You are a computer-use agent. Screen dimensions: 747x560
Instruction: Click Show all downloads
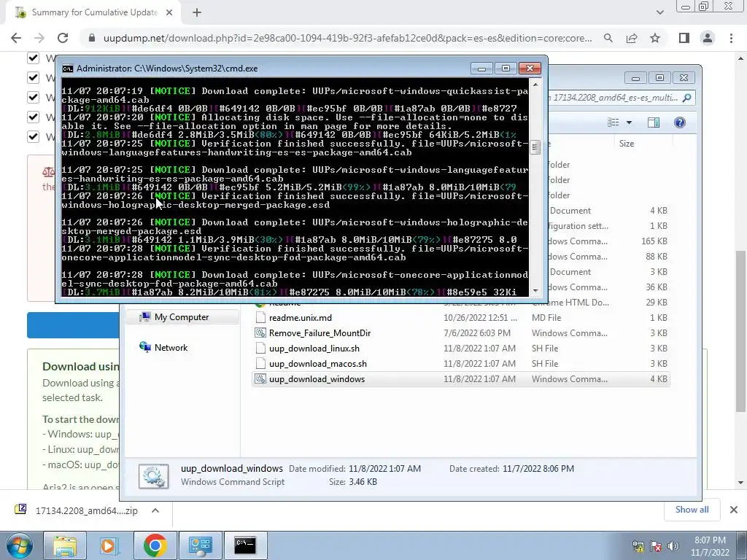[x=692, y=510]
